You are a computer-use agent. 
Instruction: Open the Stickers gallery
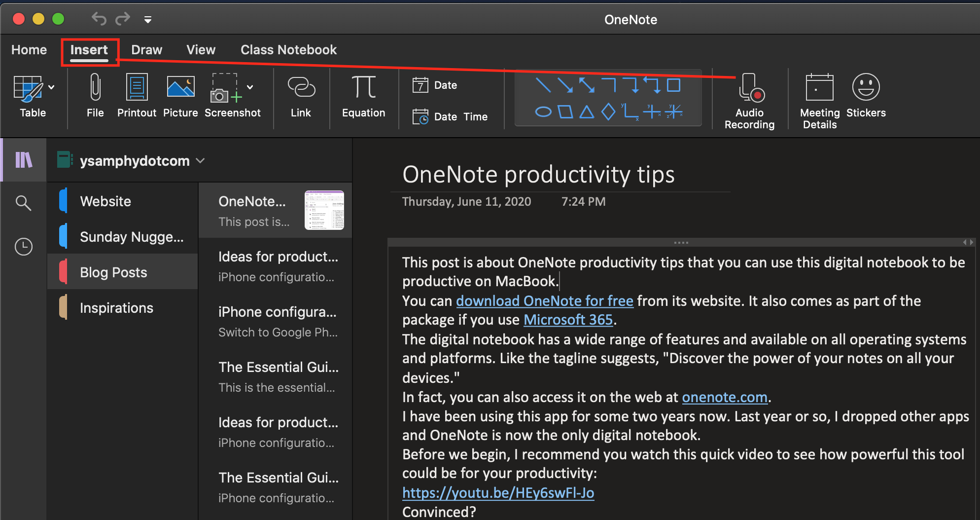pos(866,96)
